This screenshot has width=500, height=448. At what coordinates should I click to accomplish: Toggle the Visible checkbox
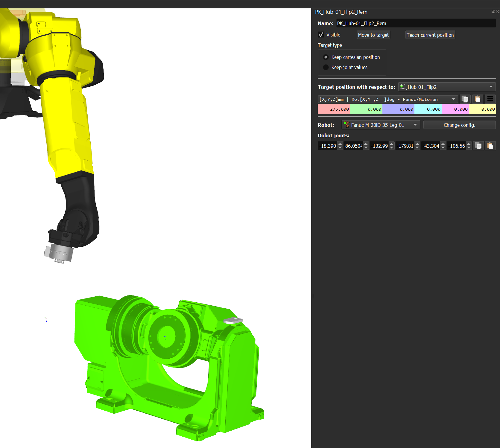(321, 35)
